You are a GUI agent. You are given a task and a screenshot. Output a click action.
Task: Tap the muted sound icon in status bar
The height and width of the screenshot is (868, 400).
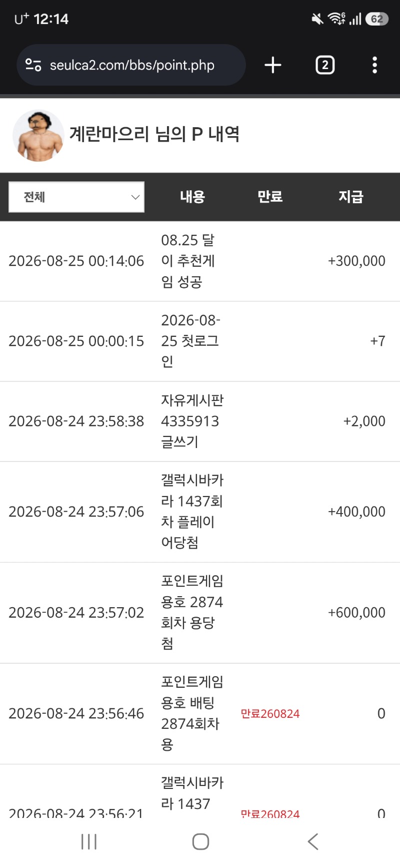pos(317,19)
